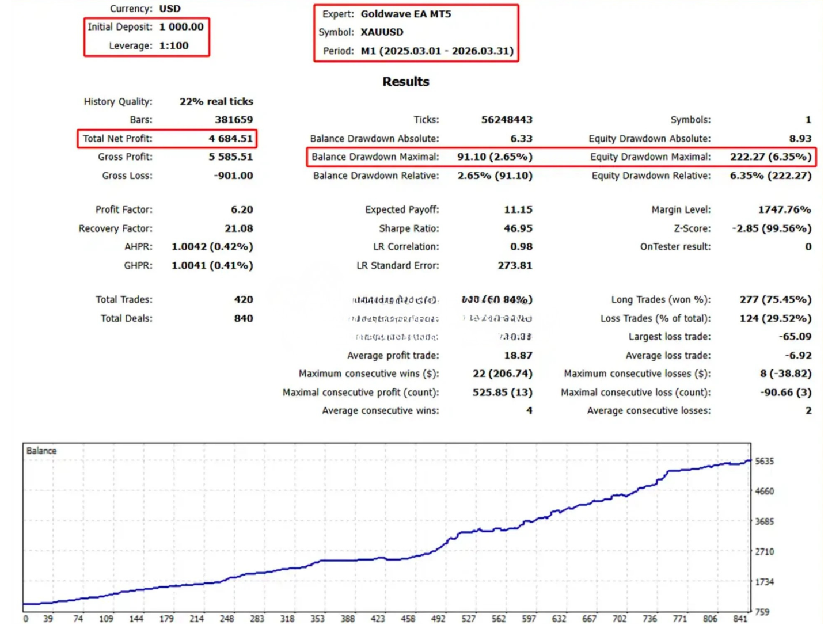
Task: Select the Sharpe Ratio value 46.95
Action: pos(518,228)
